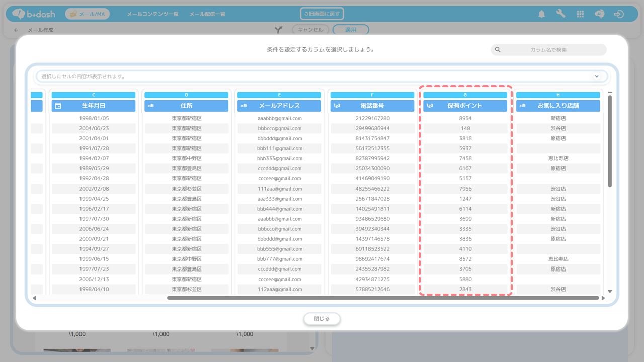Click the b→dash logo
644x362 pixels.
pyautogui.click(x=34, y=14)
